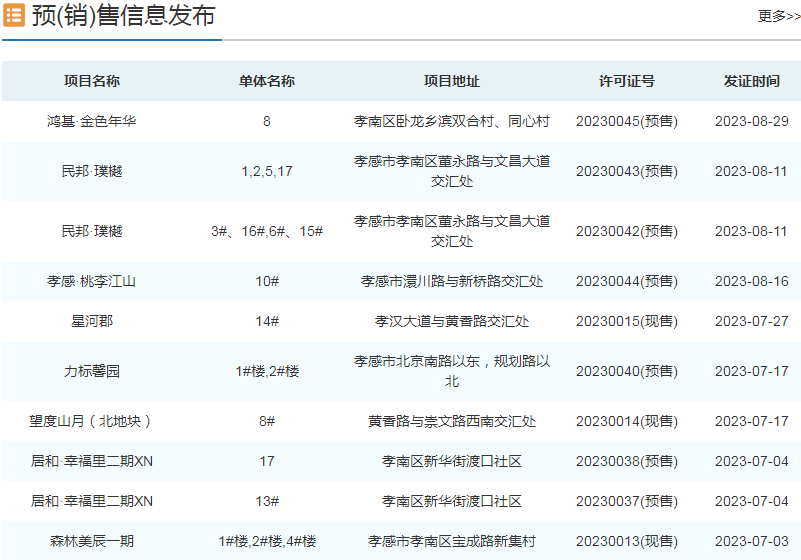Click permit number 20230038(预售)
801x560 pixels.
[627, 461]
